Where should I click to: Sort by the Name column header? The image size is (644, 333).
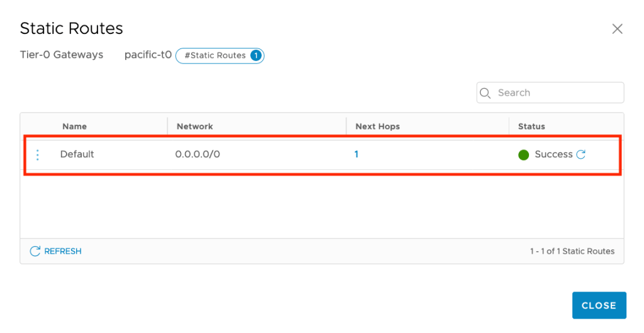pyautogui.click(x=74, y=127)
